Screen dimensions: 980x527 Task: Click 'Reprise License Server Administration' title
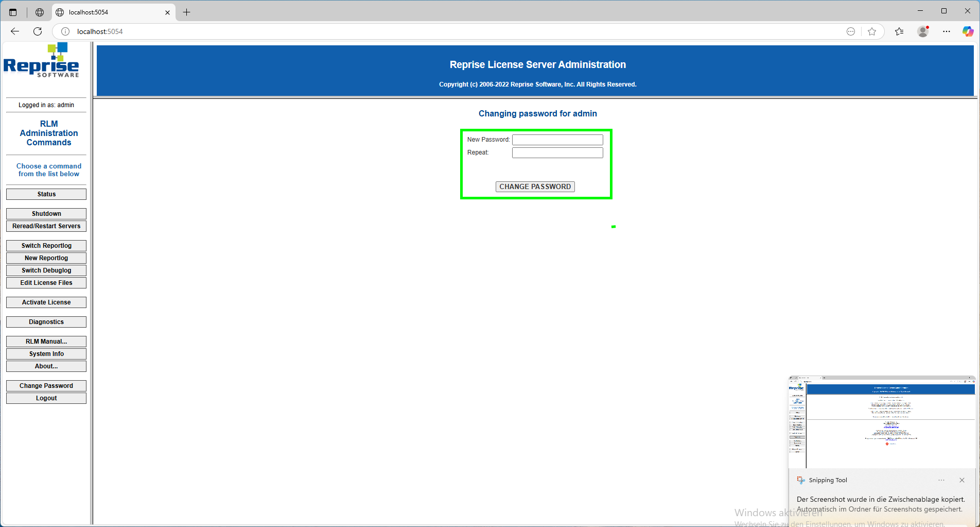pos(538,64)
